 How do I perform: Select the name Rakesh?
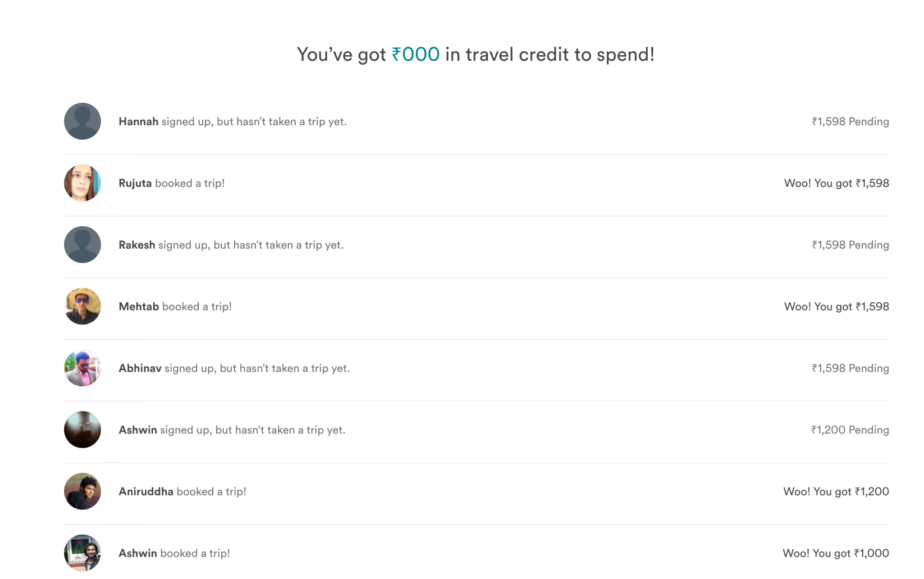[x=137, y=245]
